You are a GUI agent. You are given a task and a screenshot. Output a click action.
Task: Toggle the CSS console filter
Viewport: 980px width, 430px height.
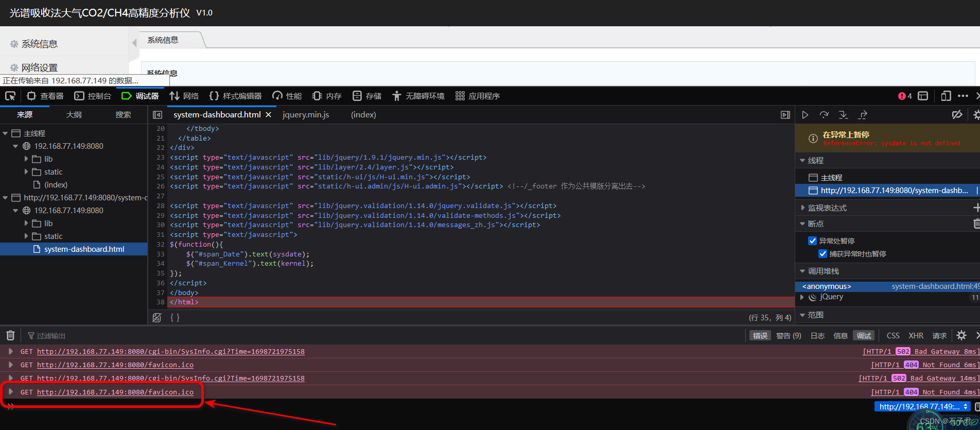point(893,336)
